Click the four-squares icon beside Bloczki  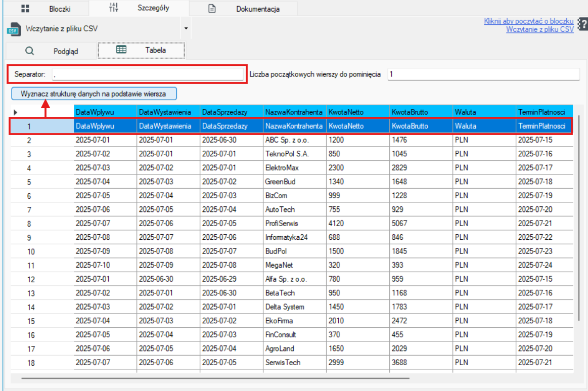click(25, 9)
